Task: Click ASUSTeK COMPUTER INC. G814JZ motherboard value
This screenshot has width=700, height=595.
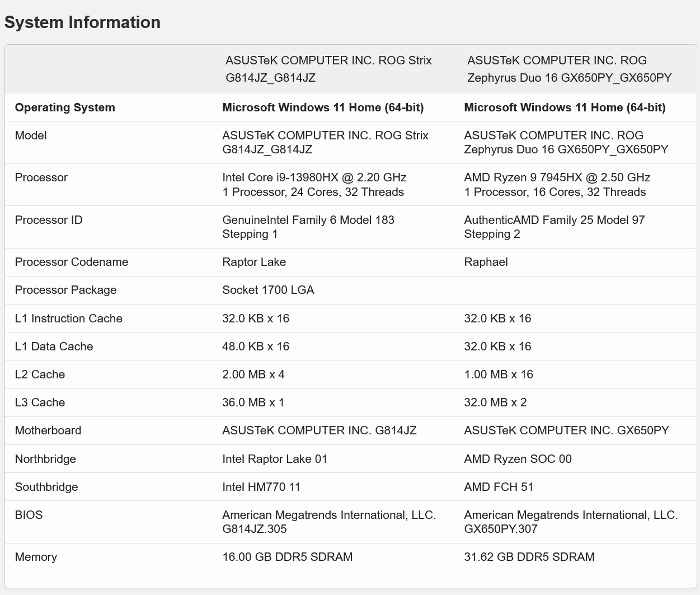Action: click(320, 430)
